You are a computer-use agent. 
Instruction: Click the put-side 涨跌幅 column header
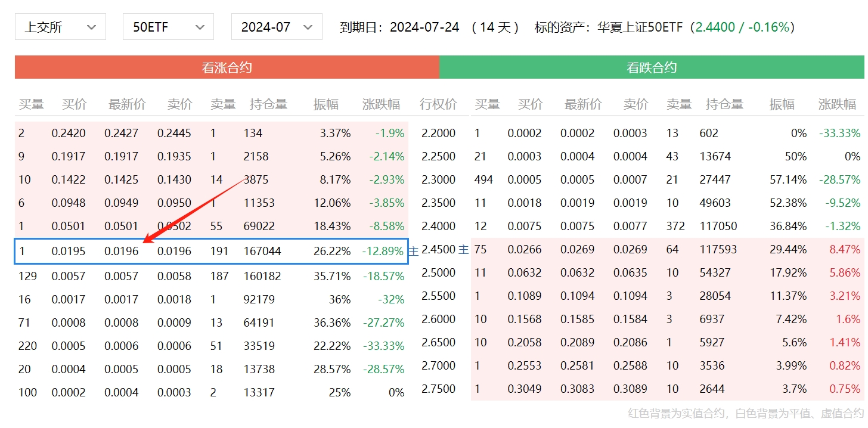click(837, 104)
